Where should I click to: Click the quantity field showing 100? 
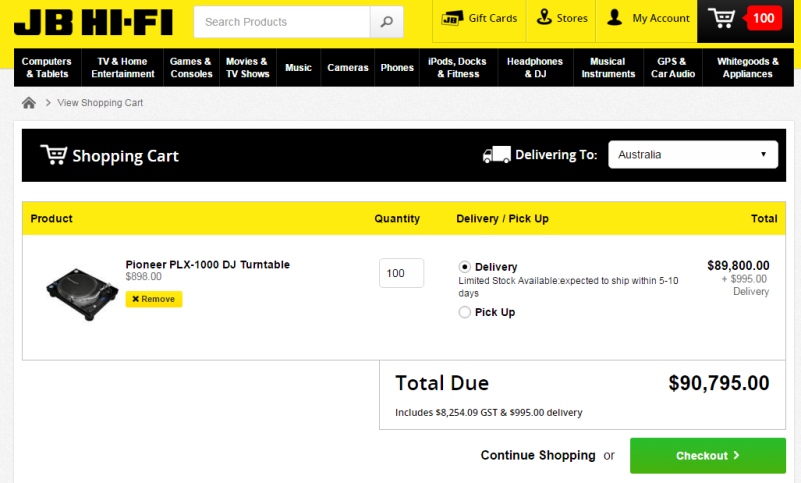click(401, 273)
